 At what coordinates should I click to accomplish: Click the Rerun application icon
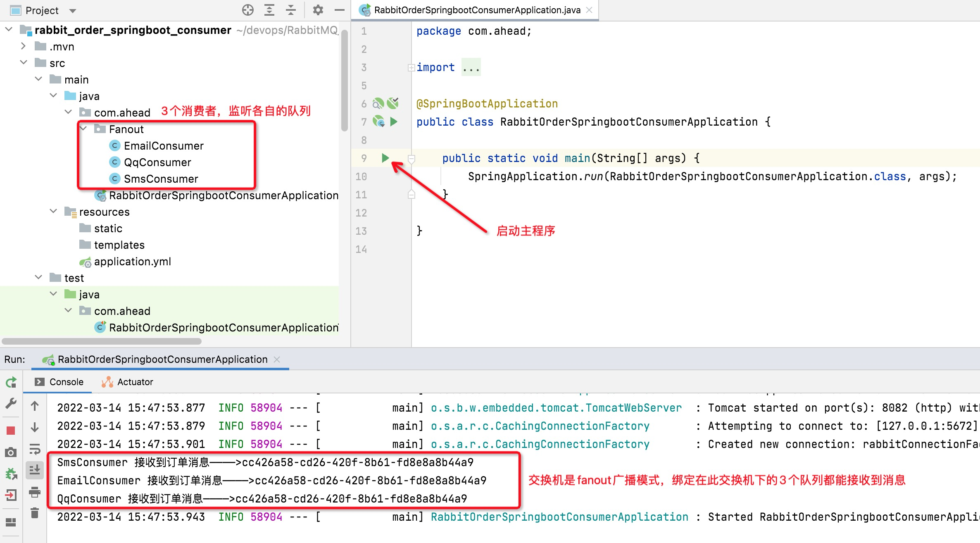click(11, 382)
